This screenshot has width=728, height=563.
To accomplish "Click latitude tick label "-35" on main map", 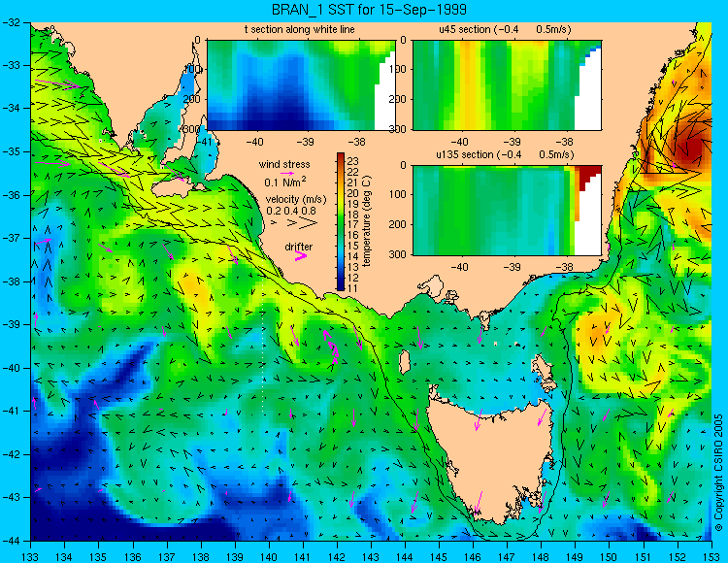I will [x=13, y=151].
